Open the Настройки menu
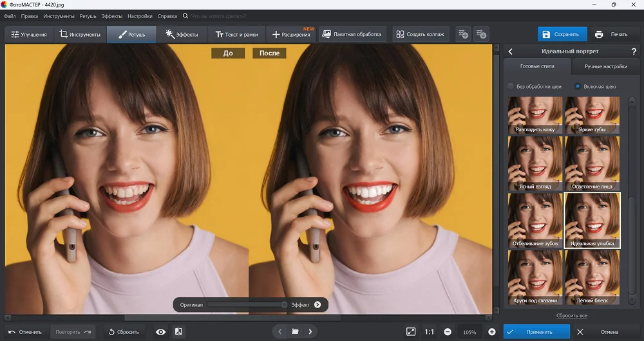 (140, 16)
